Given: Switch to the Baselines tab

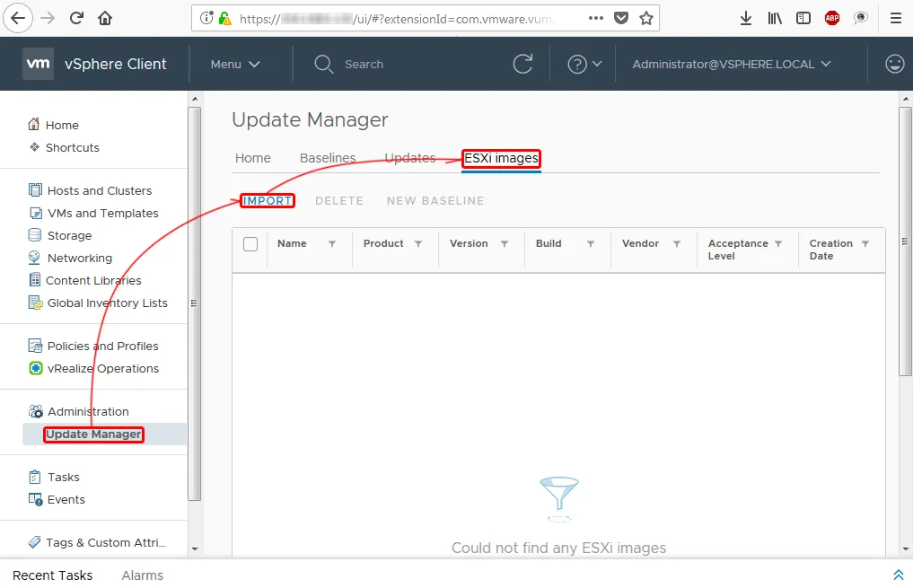Looking at the screenshot, I should coord(328,158).
